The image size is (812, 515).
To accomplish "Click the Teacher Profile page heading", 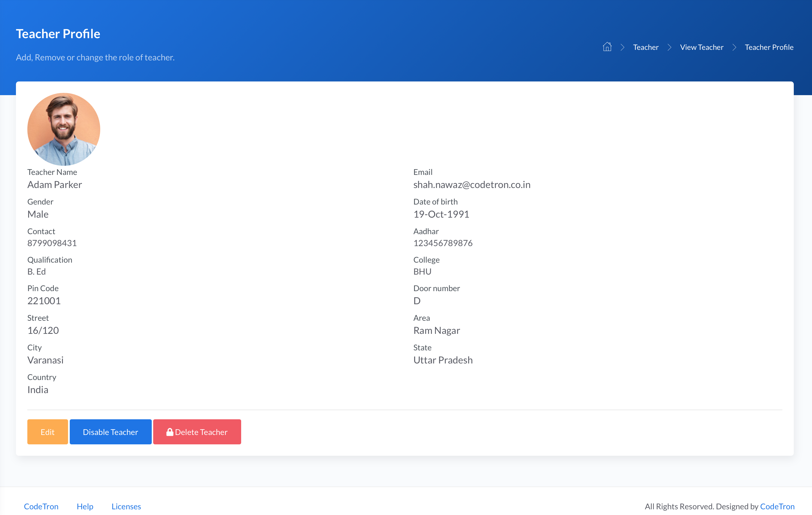I will point(58,34).
